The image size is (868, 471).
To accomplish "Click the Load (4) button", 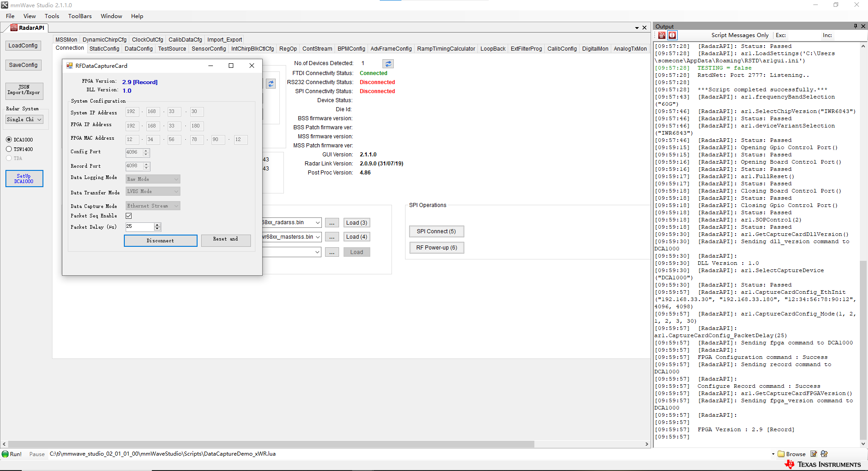I will [x=357, y=237].
